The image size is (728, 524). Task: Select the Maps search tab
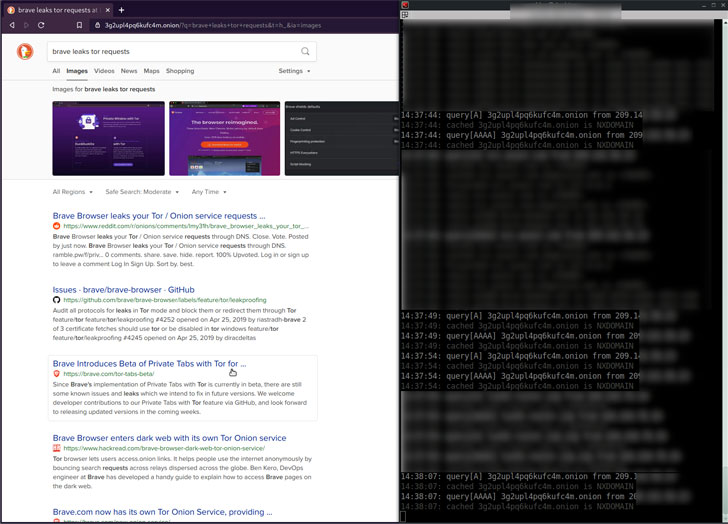151,71
